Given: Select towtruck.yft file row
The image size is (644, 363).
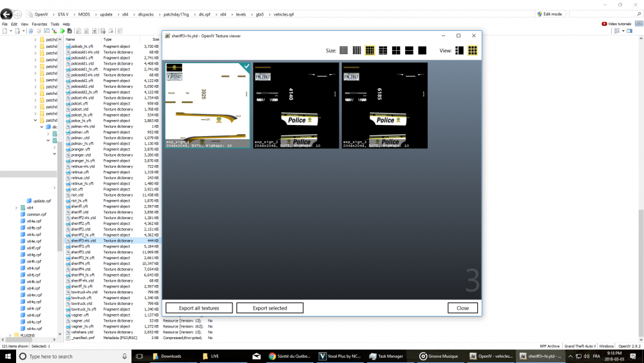Looking at the screenshot, I should tap(112, 298).
